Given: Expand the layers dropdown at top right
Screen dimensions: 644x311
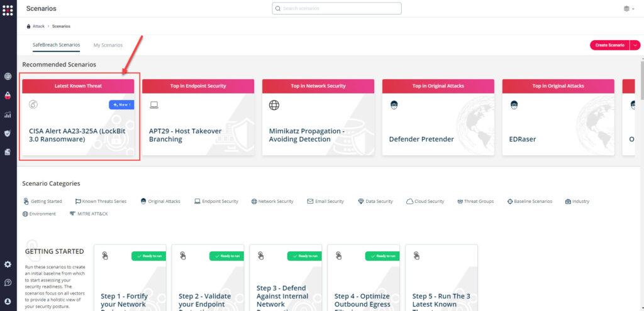Looking at the screenshot, I should [x=628, y=9].
